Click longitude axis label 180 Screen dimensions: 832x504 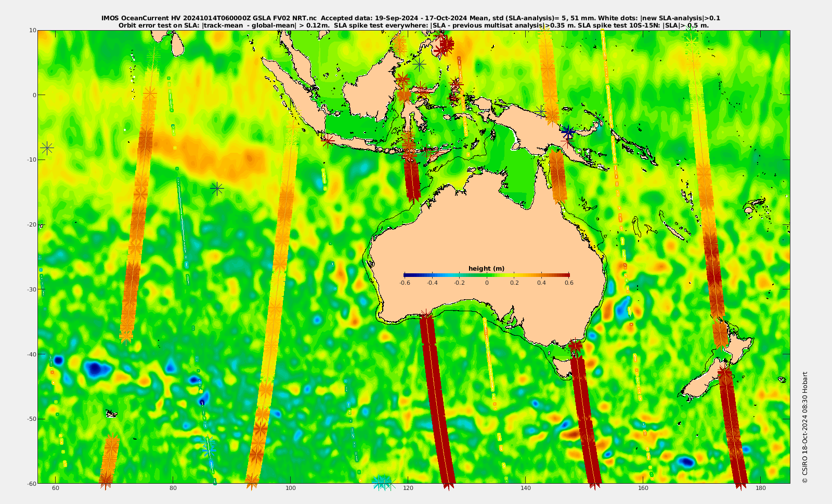pos(761,488)
